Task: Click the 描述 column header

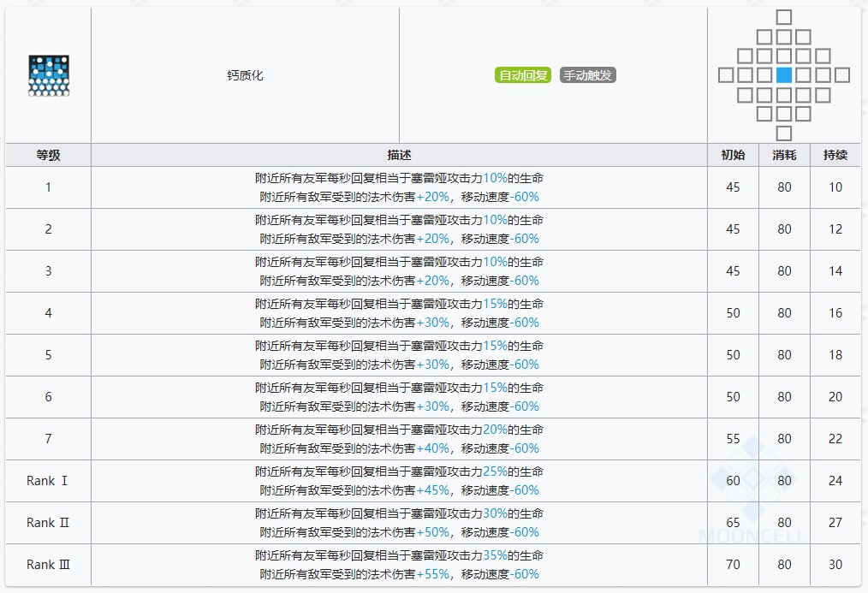Action: point(399,155)
